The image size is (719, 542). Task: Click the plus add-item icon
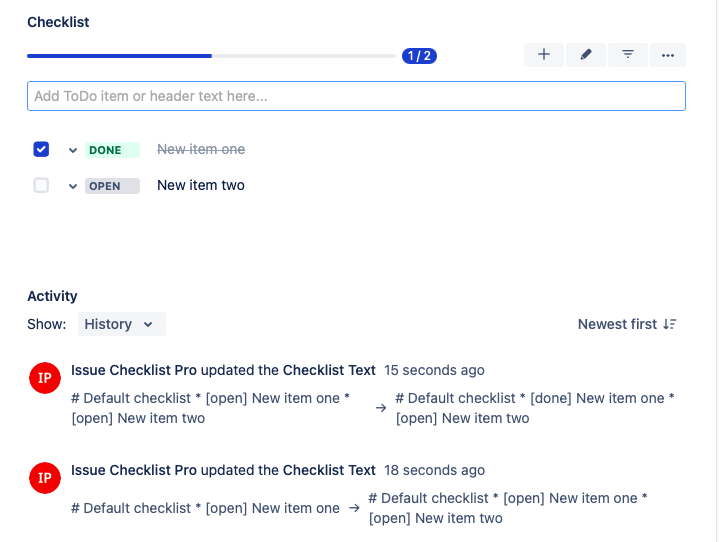tap(543, 55)
